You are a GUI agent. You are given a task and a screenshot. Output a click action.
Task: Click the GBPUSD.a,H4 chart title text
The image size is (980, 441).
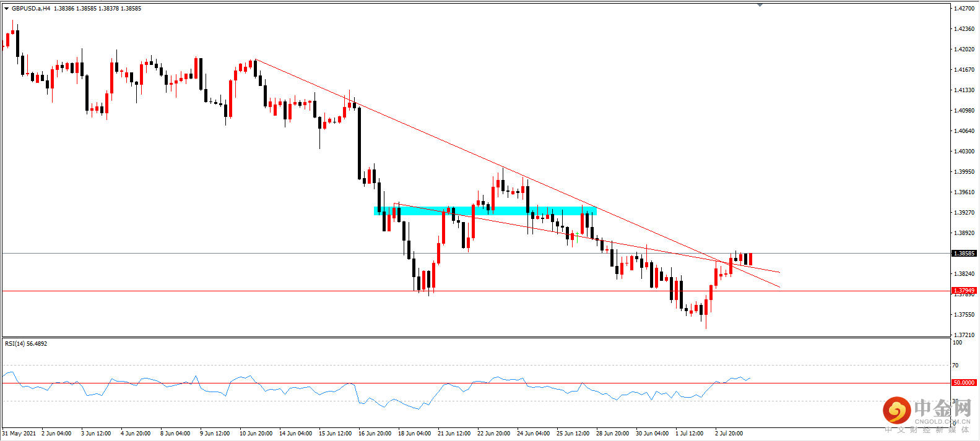pyautogui.click(x=31, y=9)
